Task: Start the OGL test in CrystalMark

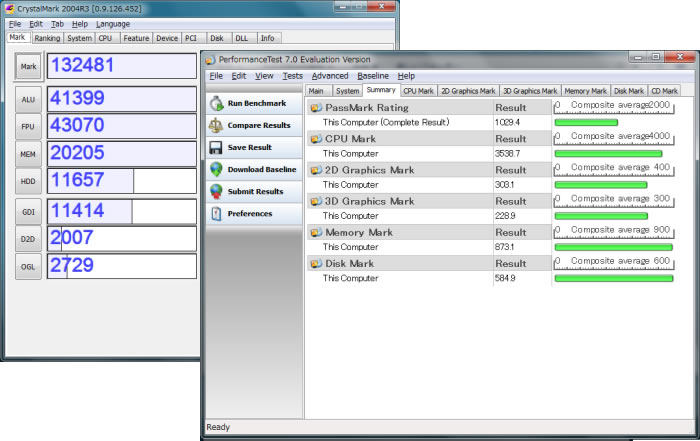Action: coord(28,267)
